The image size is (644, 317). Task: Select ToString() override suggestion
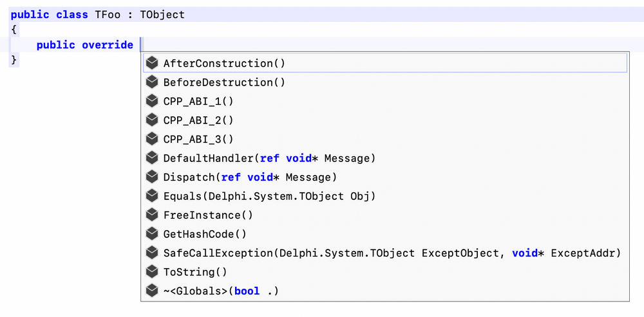click(x=195, y=272)
